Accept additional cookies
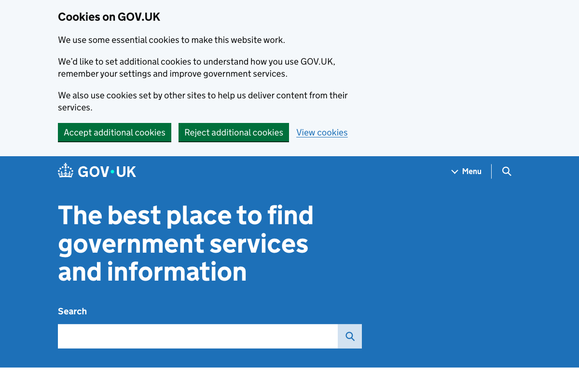This screenshot has width=579, height=392. (x=114, y=132)
